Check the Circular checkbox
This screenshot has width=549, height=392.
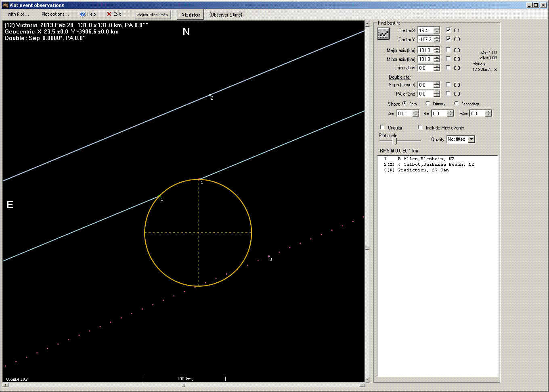click(x=383, y=127)
